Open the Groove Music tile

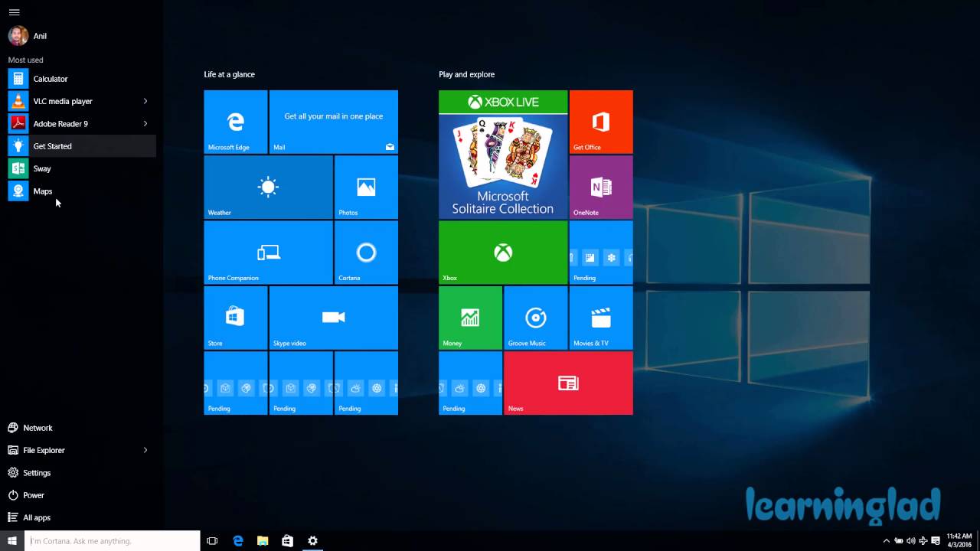tap(536, 318)
